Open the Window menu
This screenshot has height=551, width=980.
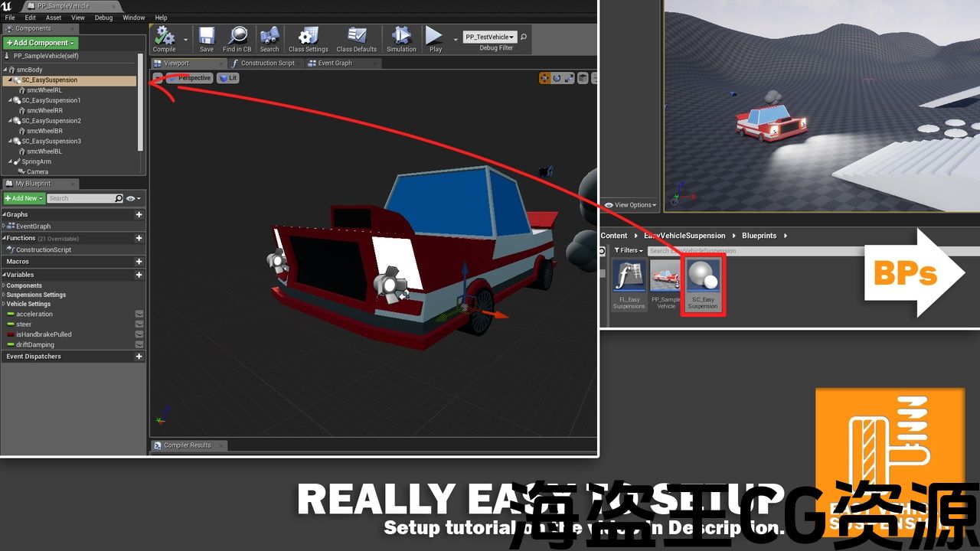(133, 18)
